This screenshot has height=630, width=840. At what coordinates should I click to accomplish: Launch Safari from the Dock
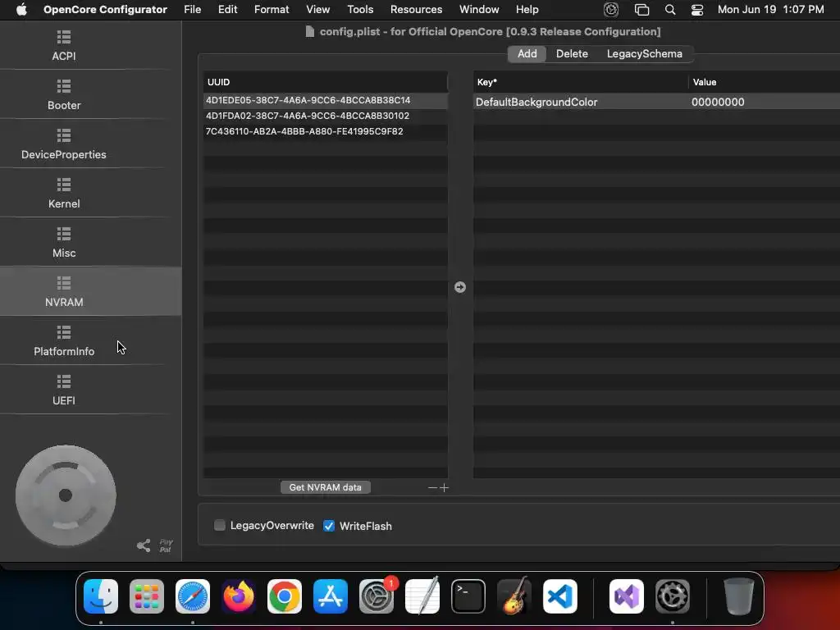point(193,596)
